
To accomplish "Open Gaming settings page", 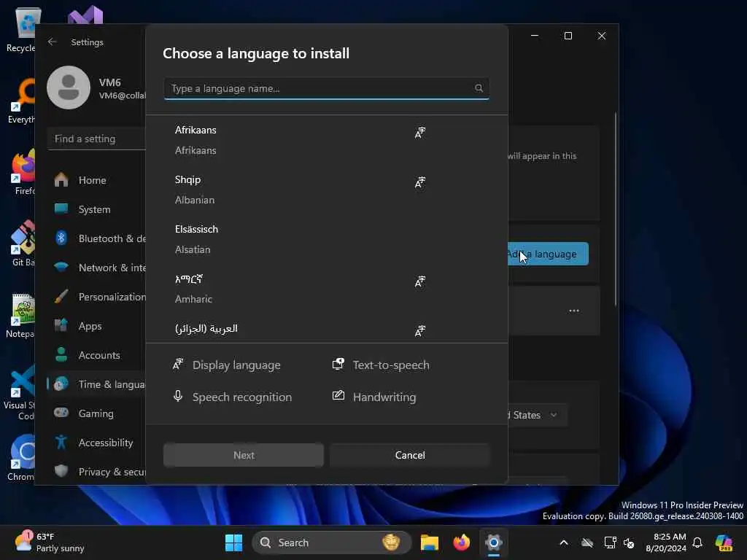I will 97,413.
